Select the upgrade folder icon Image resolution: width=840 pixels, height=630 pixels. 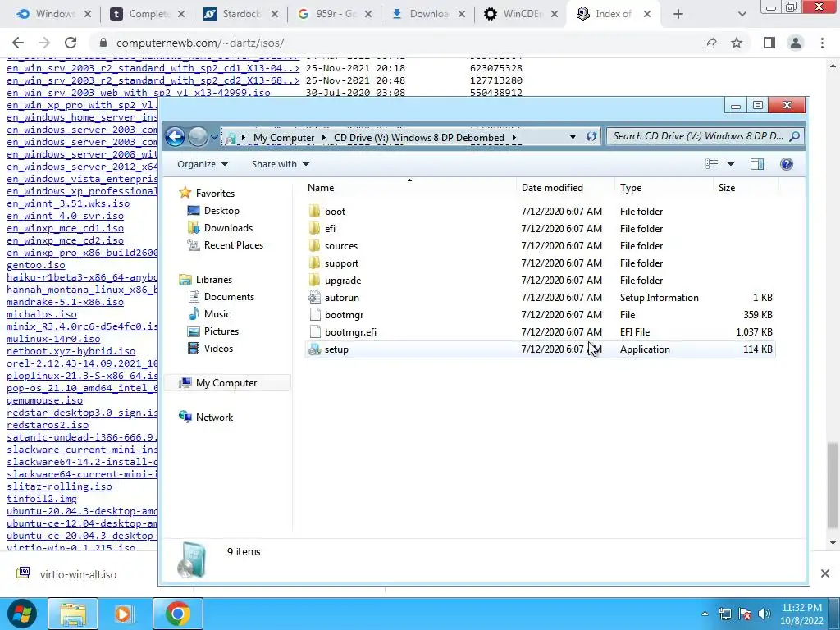[x=314, y=281]
